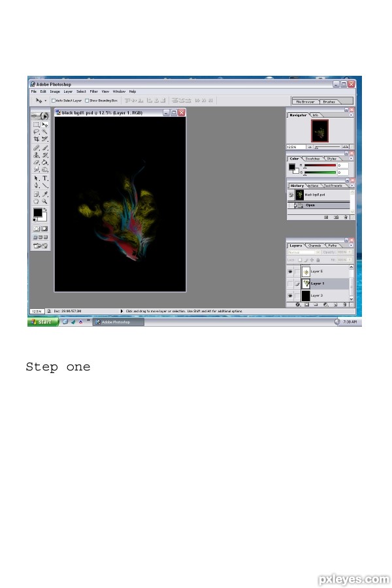Select the Type tool

click(44, 178)
